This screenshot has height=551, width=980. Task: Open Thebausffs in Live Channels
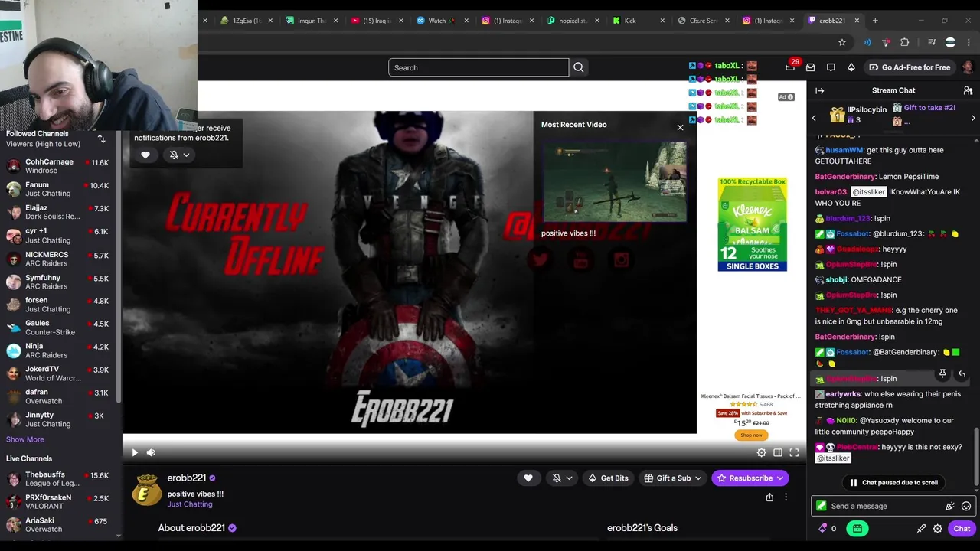[59, 479]
